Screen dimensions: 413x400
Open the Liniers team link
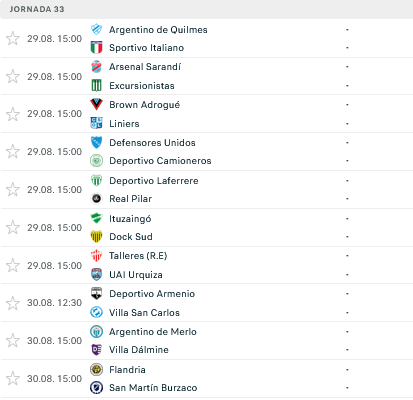(124, 124)
